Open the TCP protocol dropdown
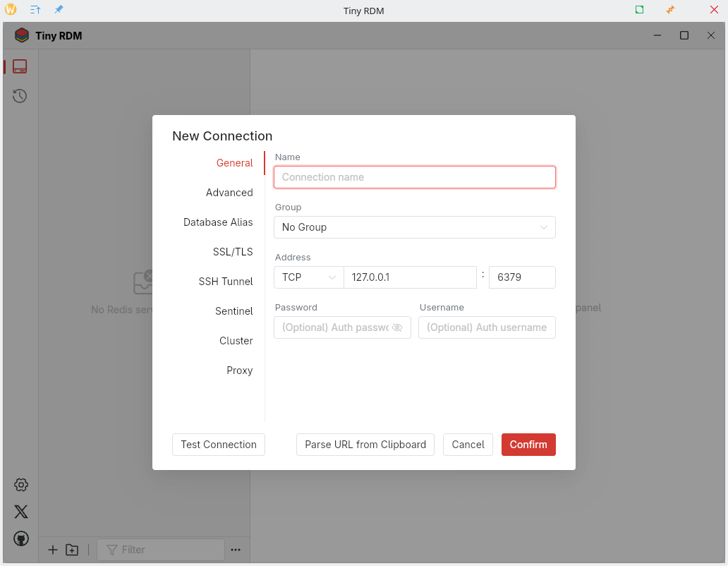728x566 pixels. tap(308, 277)
